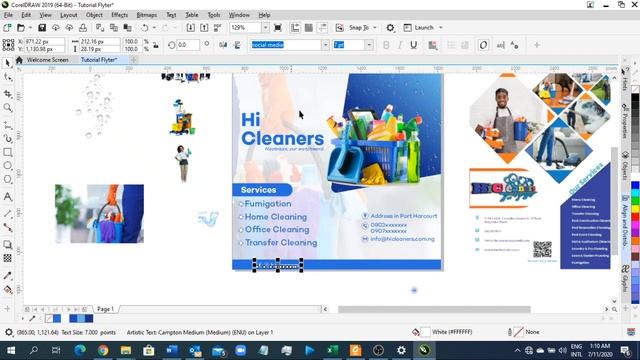
Task: Select the Ellipse tool
Action: click(7, 166)
